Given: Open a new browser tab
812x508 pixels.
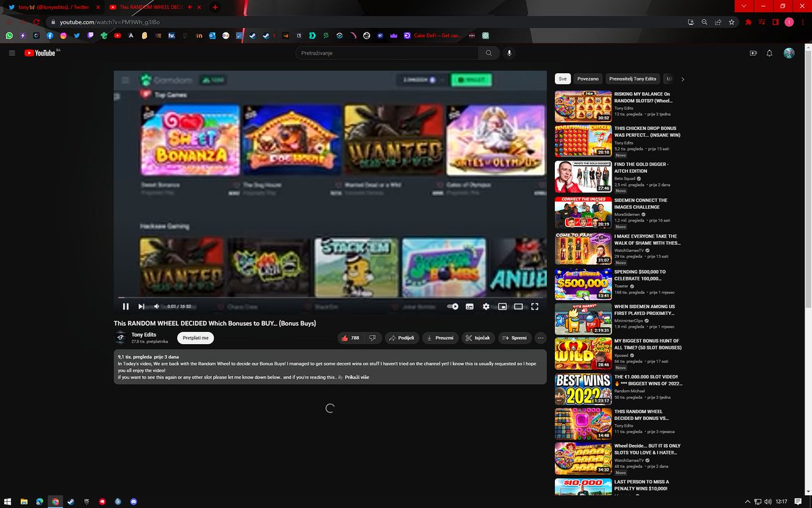Looking at the screenshot, I should click(x=215, y=7).
